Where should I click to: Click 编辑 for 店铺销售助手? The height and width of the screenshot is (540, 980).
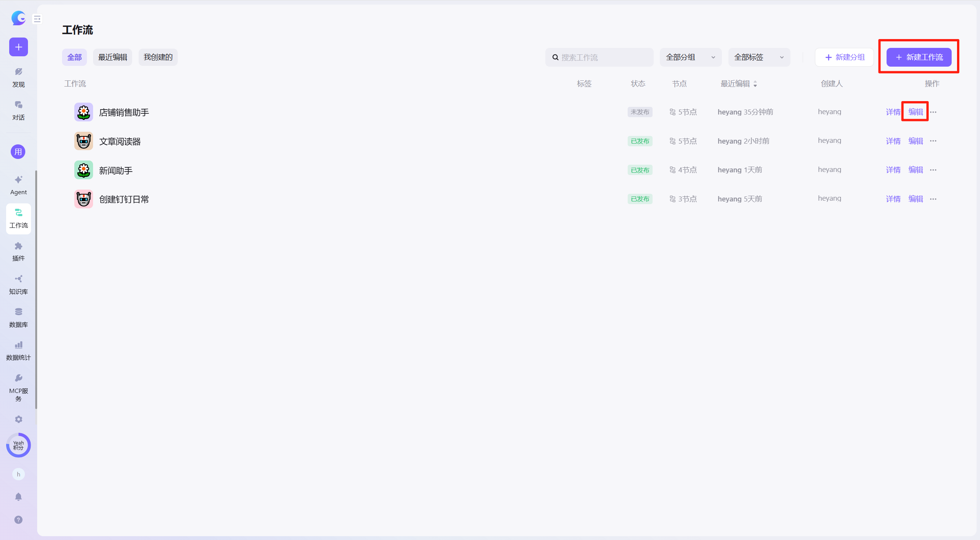click(x=916, y=112)
